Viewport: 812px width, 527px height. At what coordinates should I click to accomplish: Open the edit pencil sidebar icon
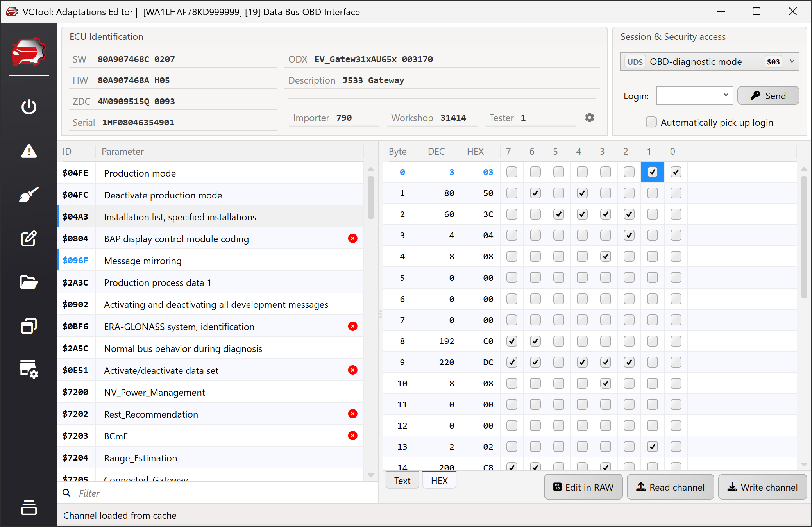[x=29, y=238]
